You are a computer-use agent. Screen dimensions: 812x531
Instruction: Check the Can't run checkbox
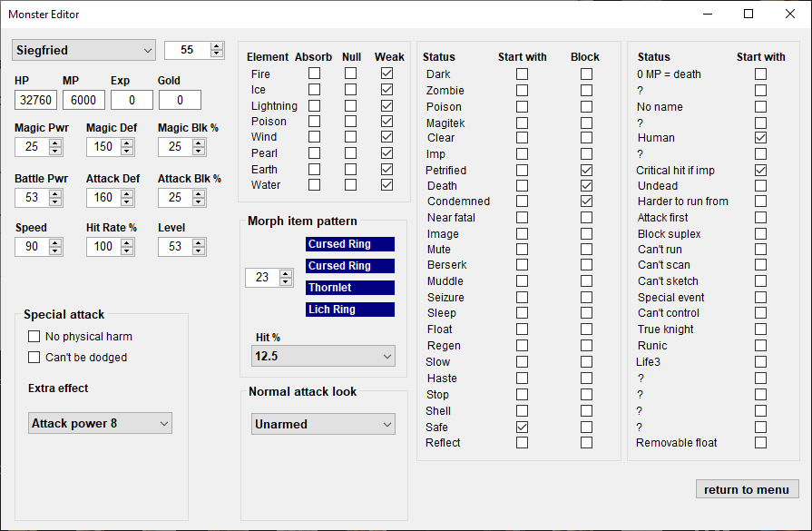(x=760, y=250)
